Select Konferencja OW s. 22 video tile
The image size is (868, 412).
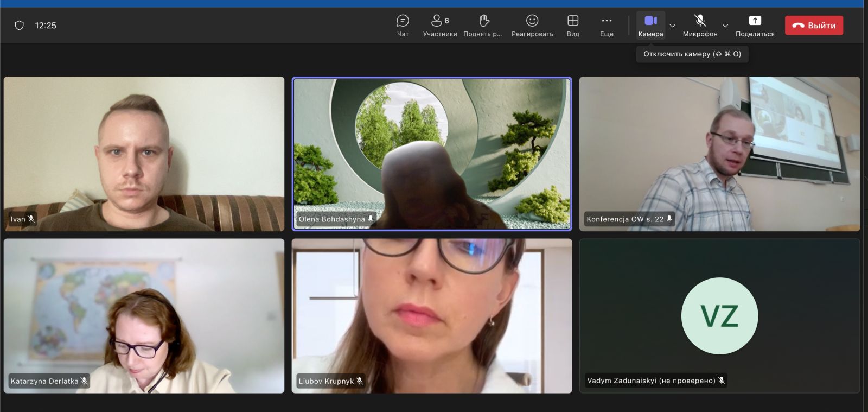click(719, 154)
